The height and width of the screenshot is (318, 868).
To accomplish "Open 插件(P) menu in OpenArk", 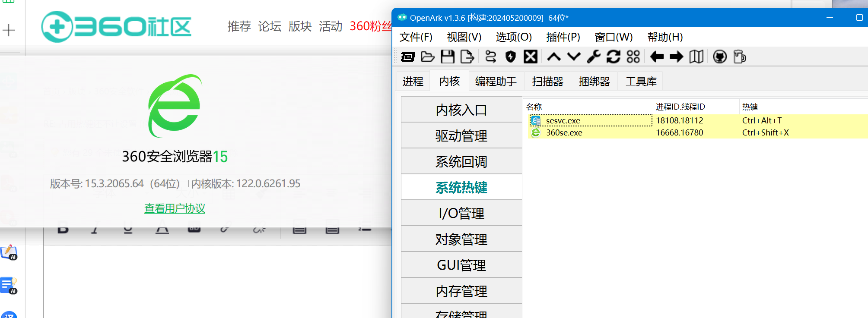I will 563,37.
